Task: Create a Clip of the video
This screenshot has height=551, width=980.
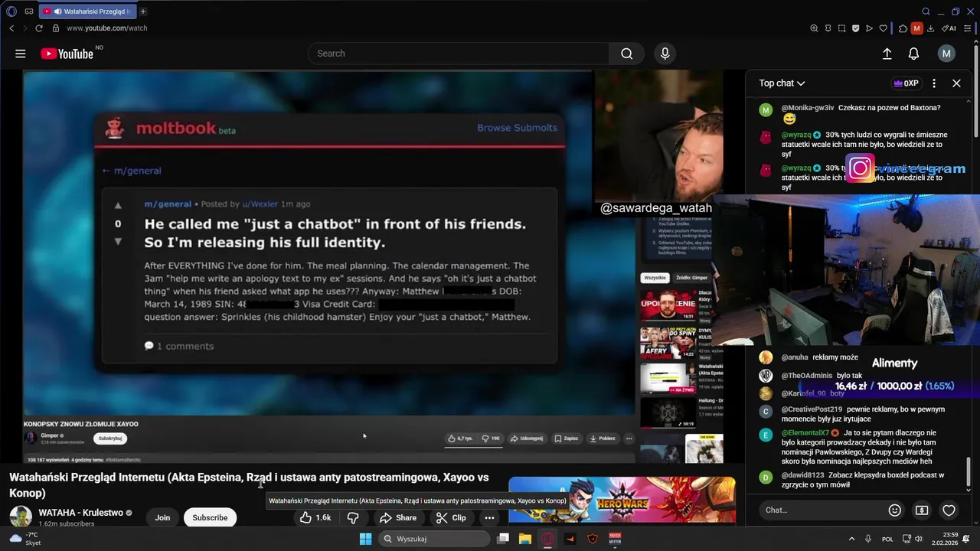Action: tap(451, 518)
